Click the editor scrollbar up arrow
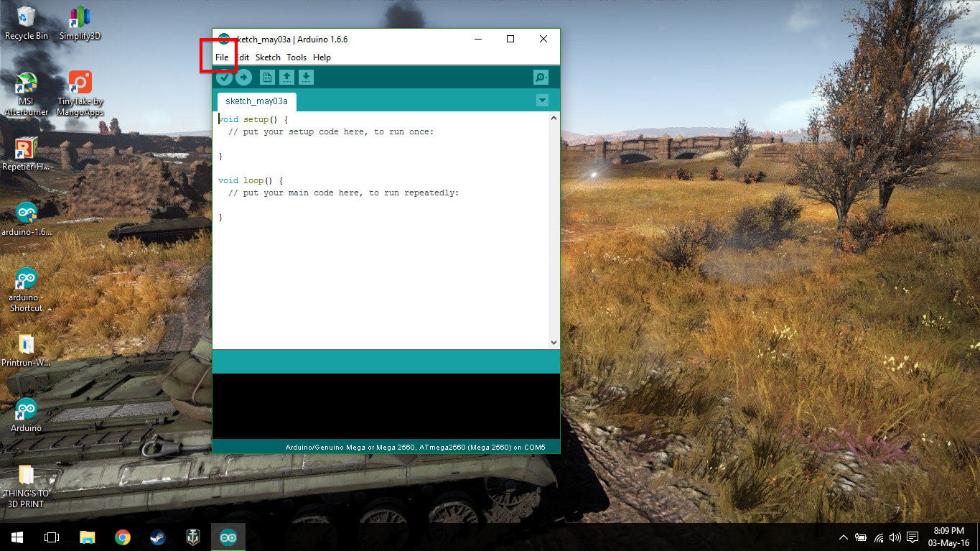Screen dimensions: 980x551 click(554, 118)
